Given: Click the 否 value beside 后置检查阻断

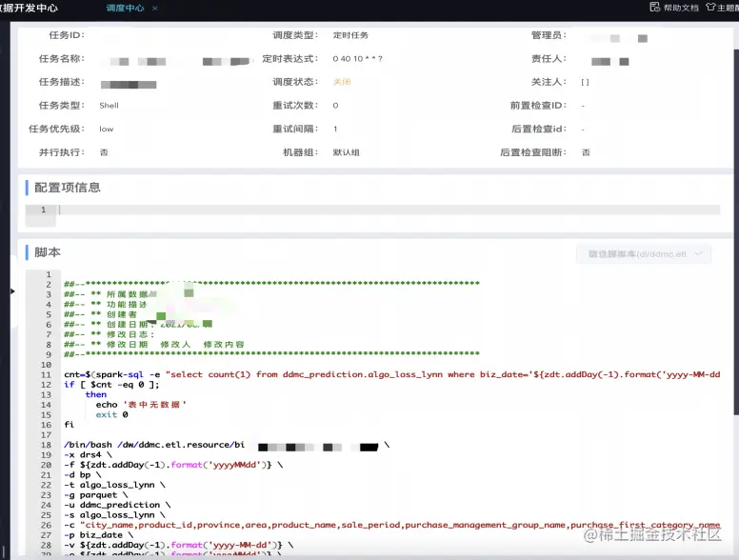Looking at the screenshot, I should 586,152.
